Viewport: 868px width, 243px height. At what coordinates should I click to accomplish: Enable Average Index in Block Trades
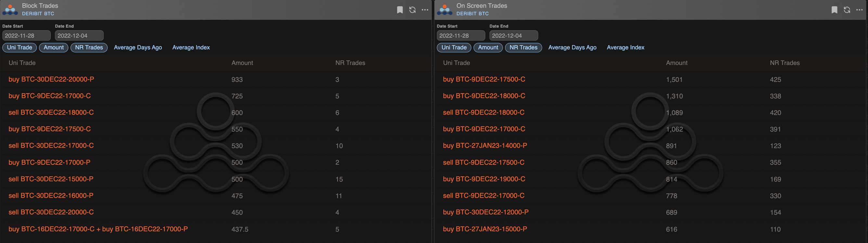pyautogui.click(x=191, y=47)
